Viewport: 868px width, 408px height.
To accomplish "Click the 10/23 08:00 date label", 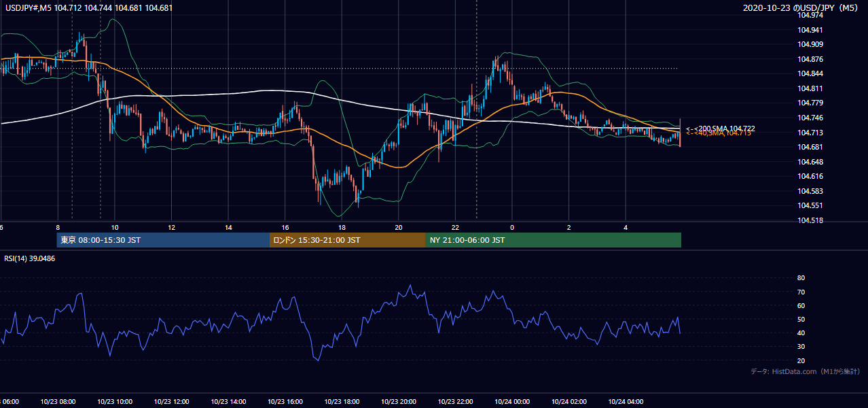I will coord(58,402).
